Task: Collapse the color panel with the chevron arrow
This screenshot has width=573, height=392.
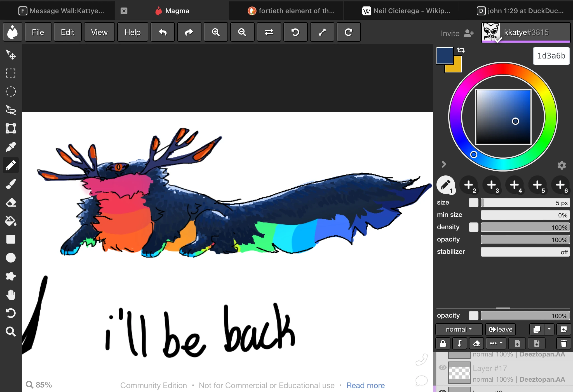Action: 444,164
